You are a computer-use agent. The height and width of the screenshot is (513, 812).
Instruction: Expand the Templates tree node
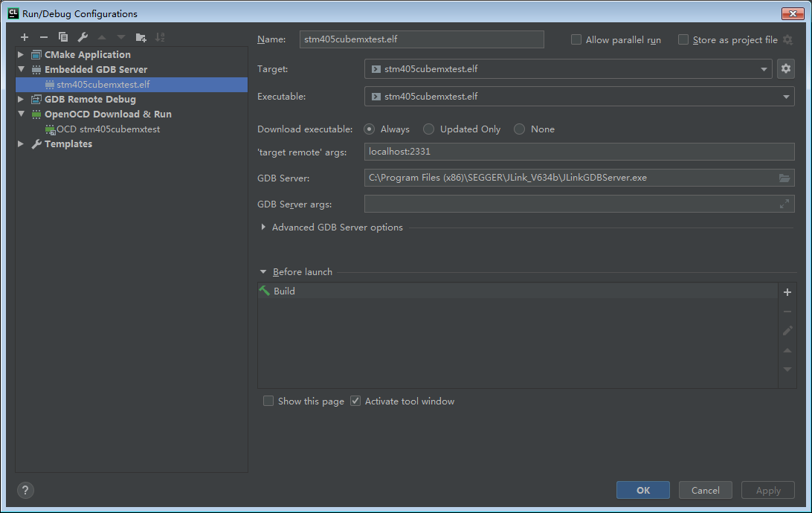coord(20,144)
